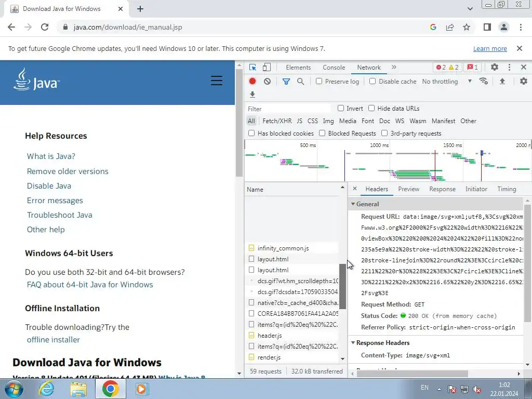
Task: Open Chrome profile avatar
Action: pos(504,27)
